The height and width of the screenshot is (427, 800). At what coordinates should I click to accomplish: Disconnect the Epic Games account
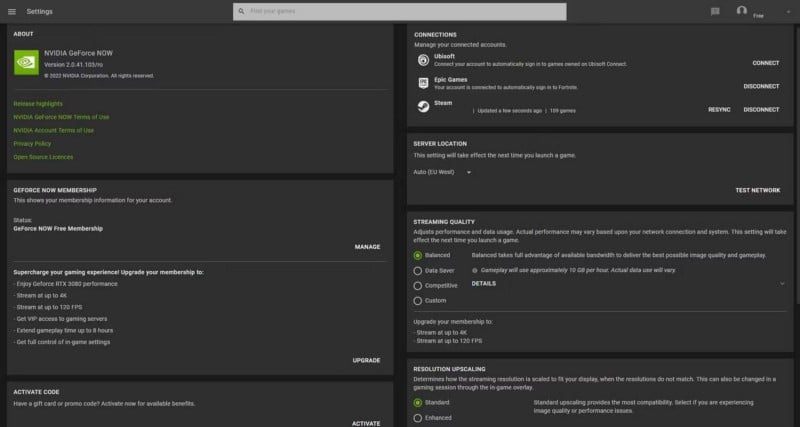point(761,86)
